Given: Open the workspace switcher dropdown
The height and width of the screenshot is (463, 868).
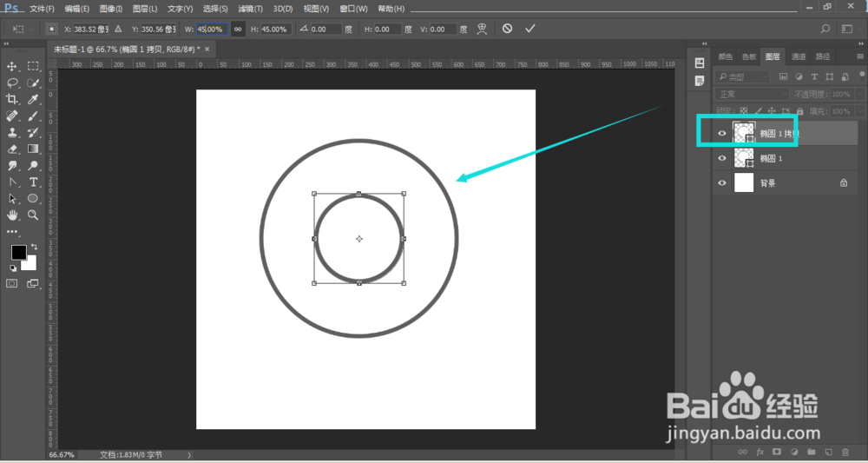Looking at the screenshot, I should pos(847,29).
